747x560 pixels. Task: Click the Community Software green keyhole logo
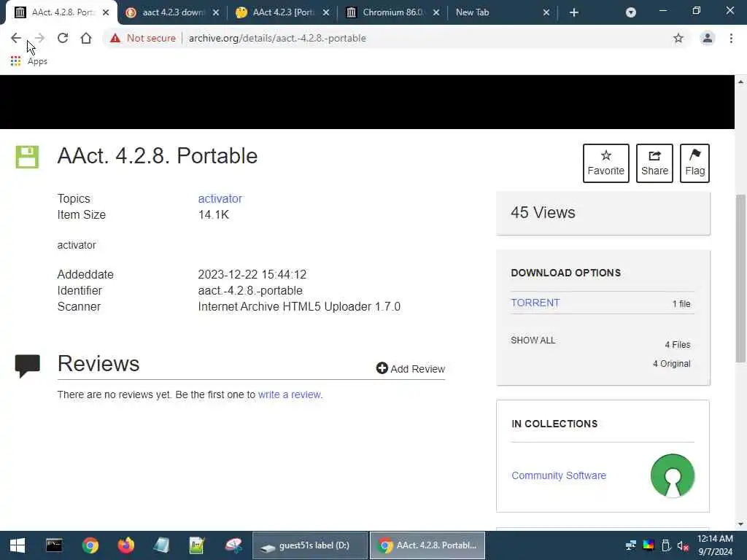coord(672,475)
